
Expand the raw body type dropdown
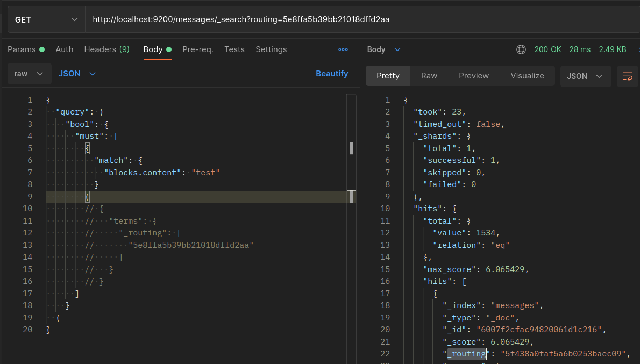coord(30,74)
